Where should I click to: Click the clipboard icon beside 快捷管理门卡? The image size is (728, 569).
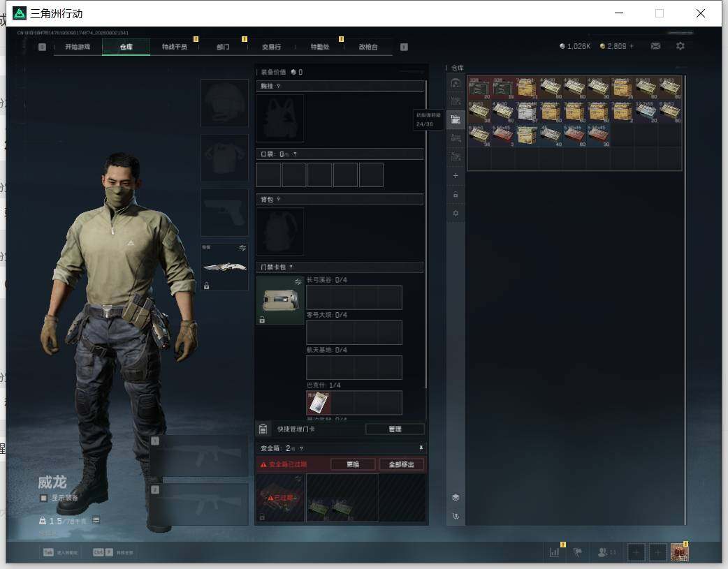[263, 429]
